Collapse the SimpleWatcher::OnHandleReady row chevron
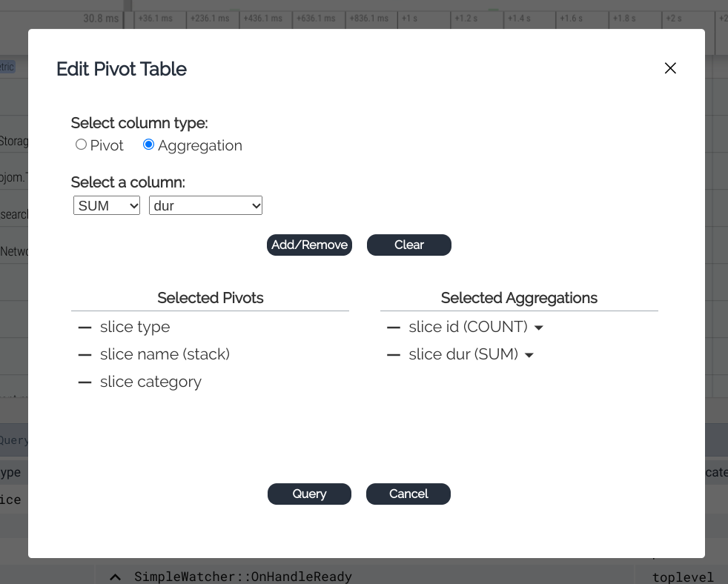 (x=115, y=577)
